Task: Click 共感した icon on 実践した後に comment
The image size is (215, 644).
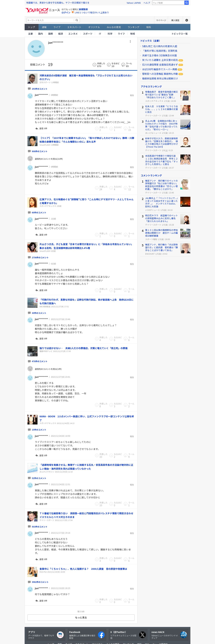Action: click(x=97, y=504)
